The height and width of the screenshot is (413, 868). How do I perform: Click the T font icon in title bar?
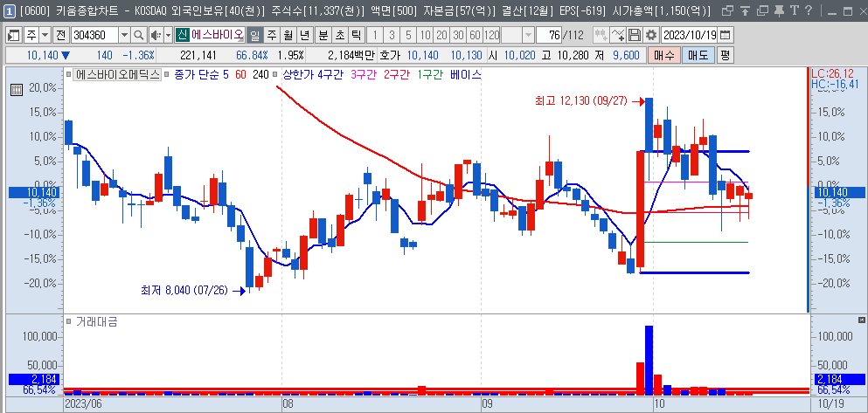(x=795, y=10)
